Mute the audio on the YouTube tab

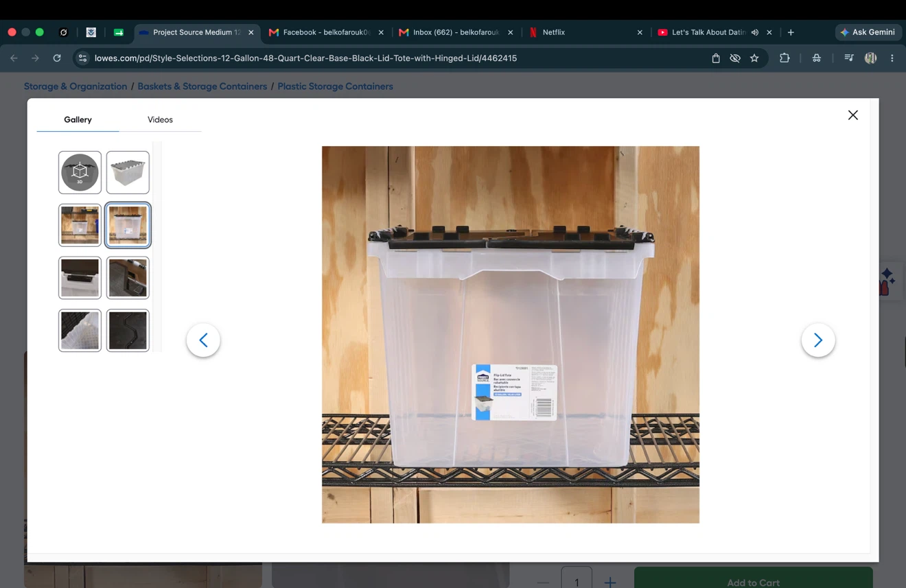pyautogui.click(x=755, y=32)
